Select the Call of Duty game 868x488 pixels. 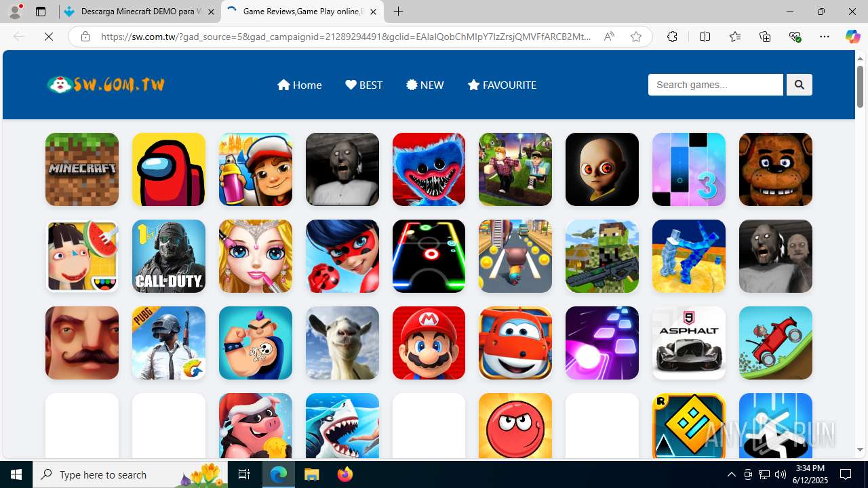(x=169, y=256)
